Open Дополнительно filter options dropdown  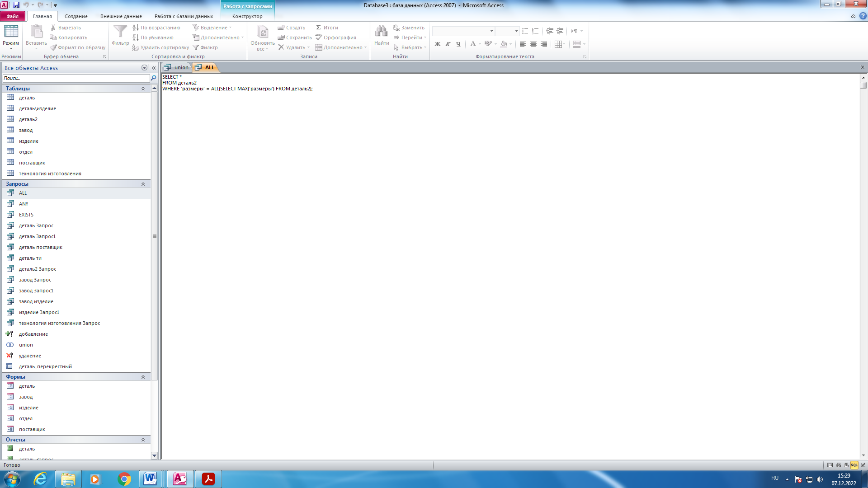[x=218, y=38]
